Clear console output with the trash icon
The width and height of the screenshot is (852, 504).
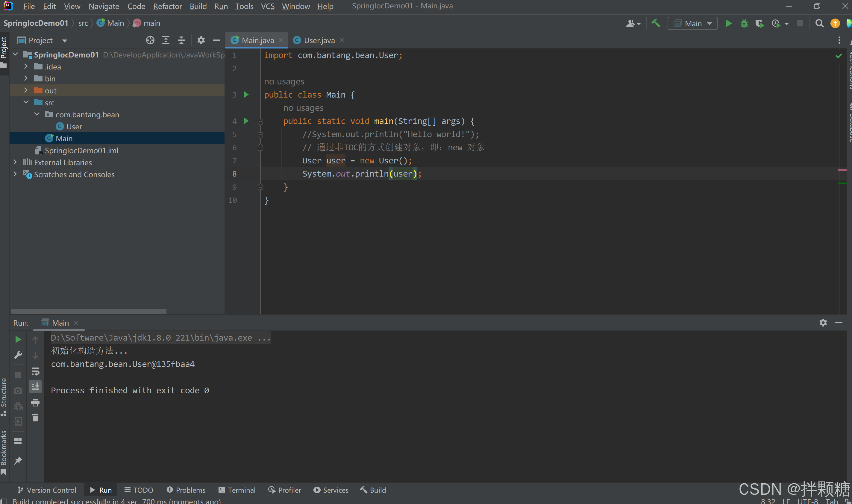tap(35, 418)
